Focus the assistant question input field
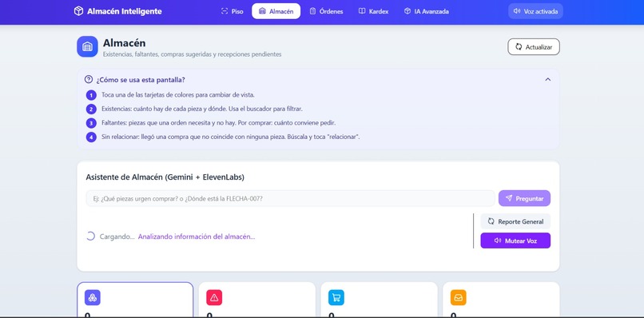 point(290,198)
